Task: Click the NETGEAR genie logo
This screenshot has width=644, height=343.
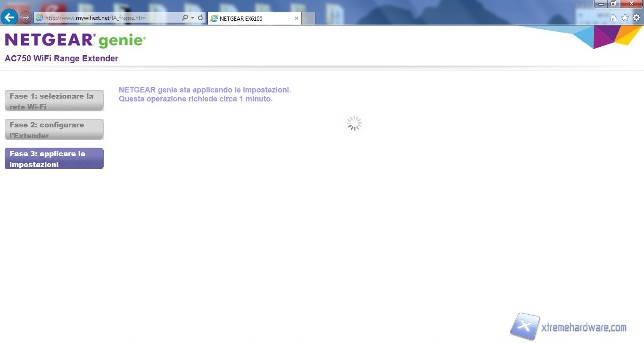Action: [75, 41]
